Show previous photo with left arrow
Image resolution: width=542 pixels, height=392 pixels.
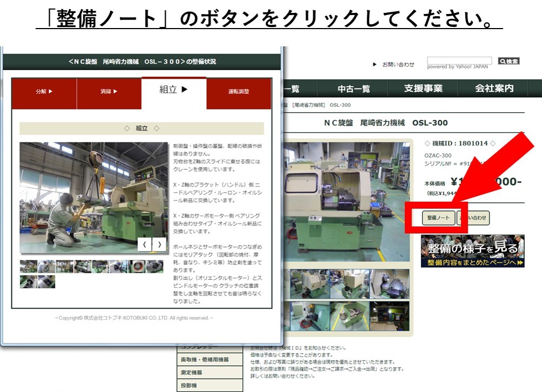(145, 244)
